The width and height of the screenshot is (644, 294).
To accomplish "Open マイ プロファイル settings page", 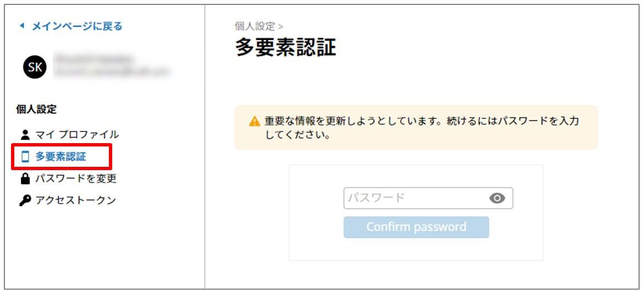I will click(77, 134).
